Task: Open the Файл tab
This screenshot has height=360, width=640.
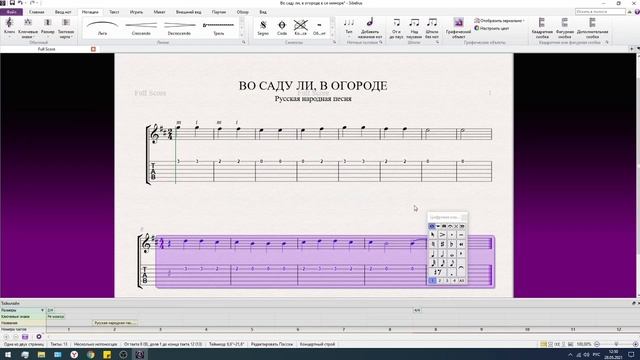Action: coord(11,12)
